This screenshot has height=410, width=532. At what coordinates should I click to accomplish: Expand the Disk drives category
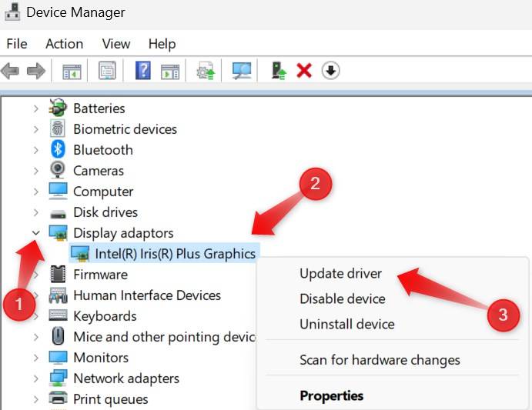(x=36, y=212)
